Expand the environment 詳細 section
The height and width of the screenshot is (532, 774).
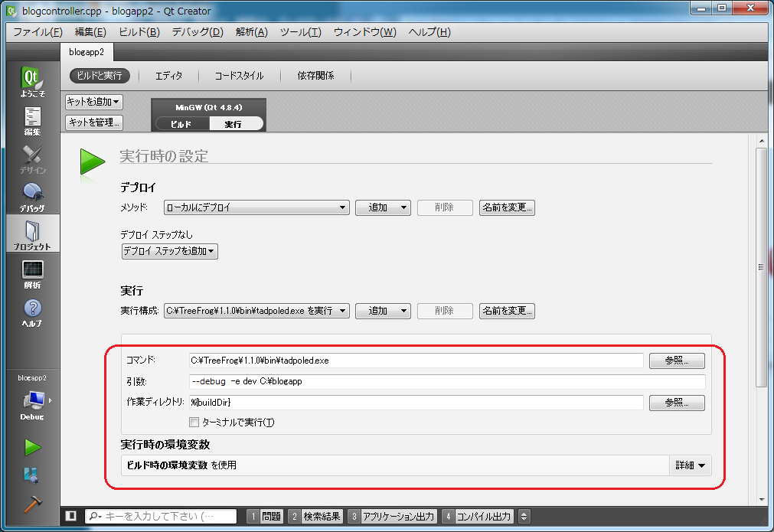click(x=690, y=465)
